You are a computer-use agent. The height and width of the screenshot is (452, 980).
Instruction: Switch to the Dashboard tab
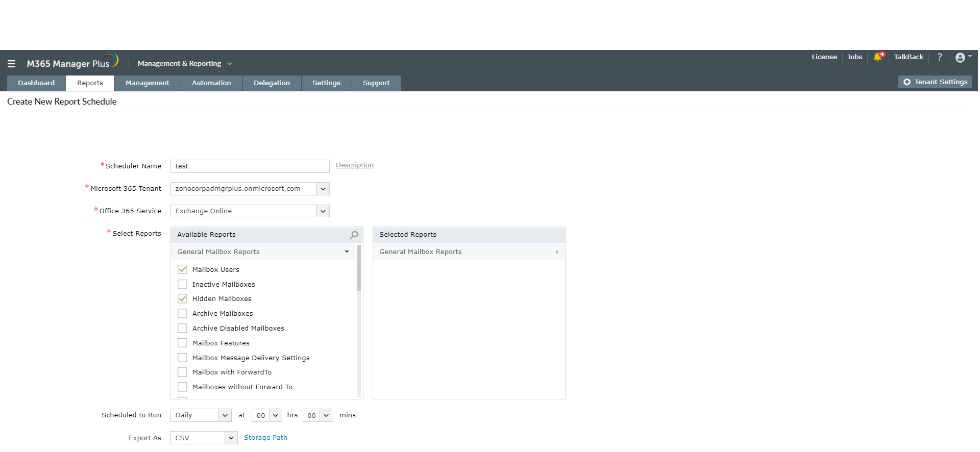36,83
